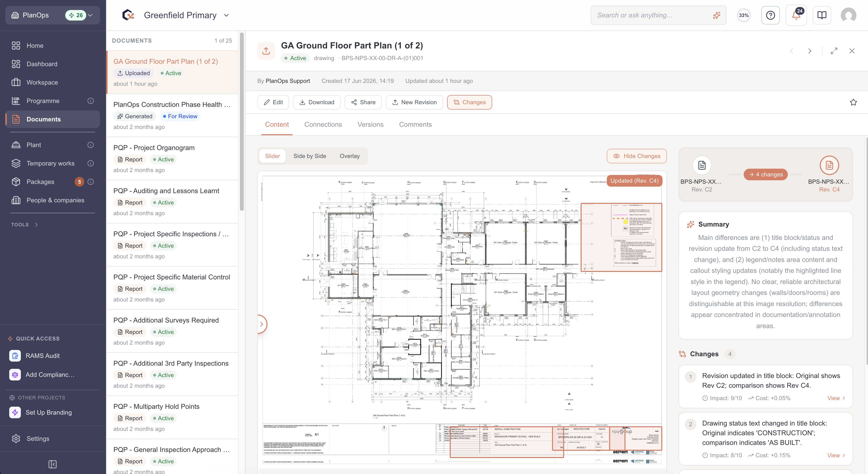Click the Share button
The width and height of the screenshot is (868, 474).
click(363, 102)
